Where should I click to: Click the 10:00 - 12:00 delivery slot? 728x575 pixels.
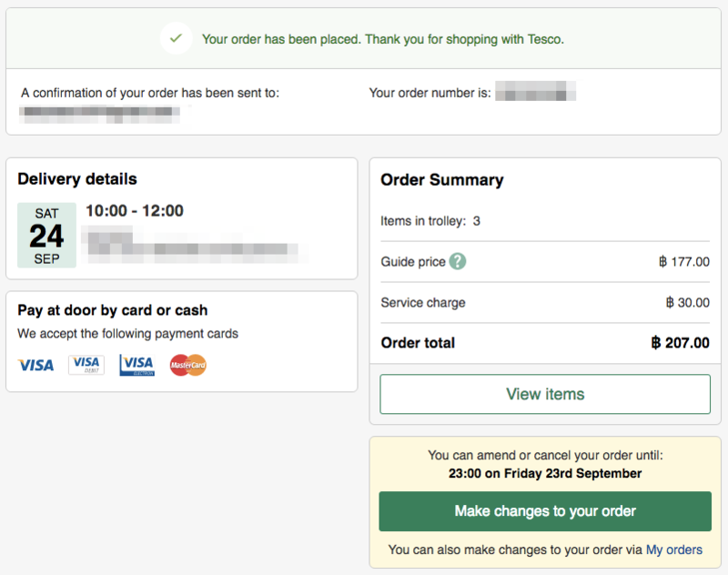pyautogui.click(x=135, y=211)
